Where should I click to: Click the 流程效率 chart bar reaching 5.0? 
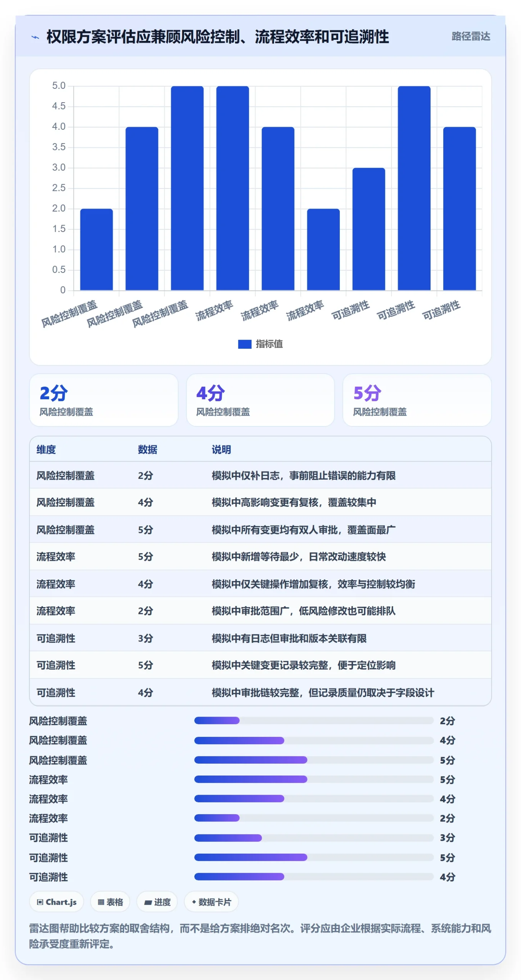pos(233,188)
